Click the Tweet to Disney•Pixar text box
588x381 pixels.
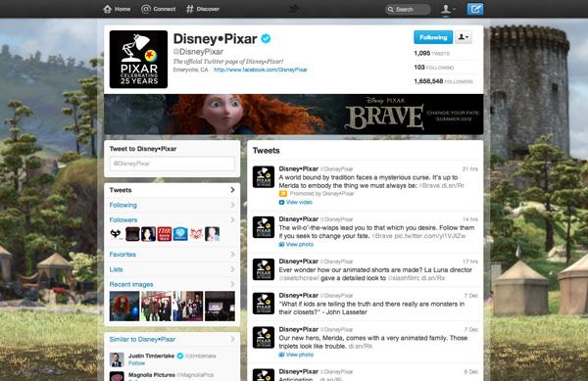(172, 164)
